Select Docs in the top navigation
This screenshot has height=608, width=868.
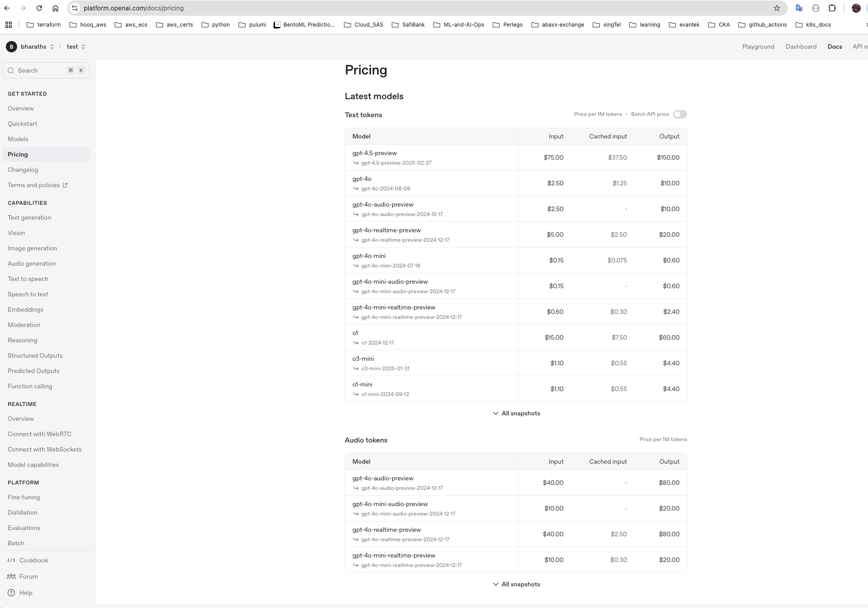coord(835,46)
